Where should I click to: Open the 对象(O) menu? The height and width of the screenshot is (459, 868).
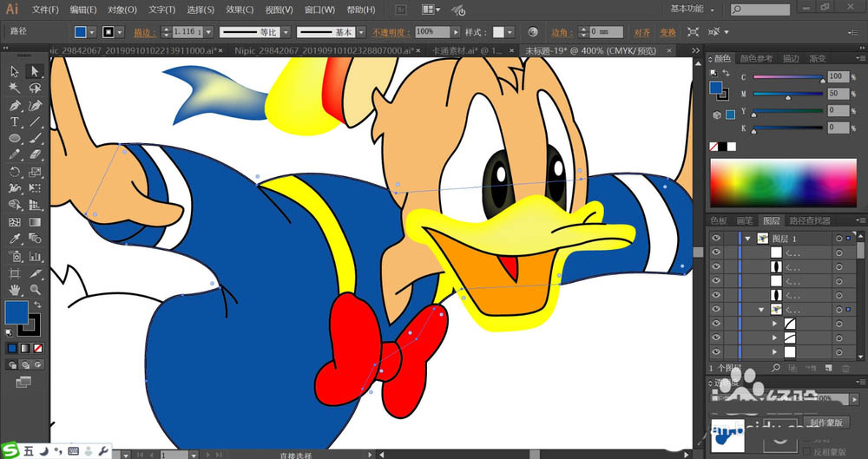tap(122, 10)
